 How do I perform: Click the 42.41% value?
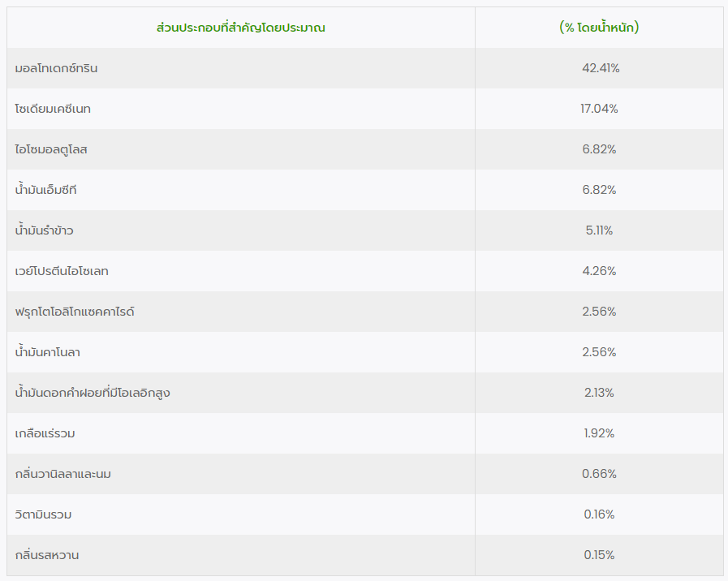tap(600, 68)
